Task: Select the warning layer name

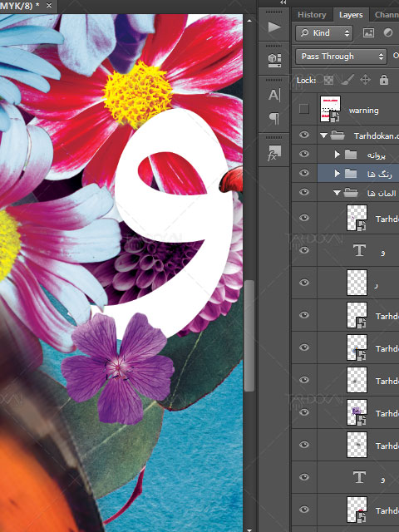Action: point(364,111)
